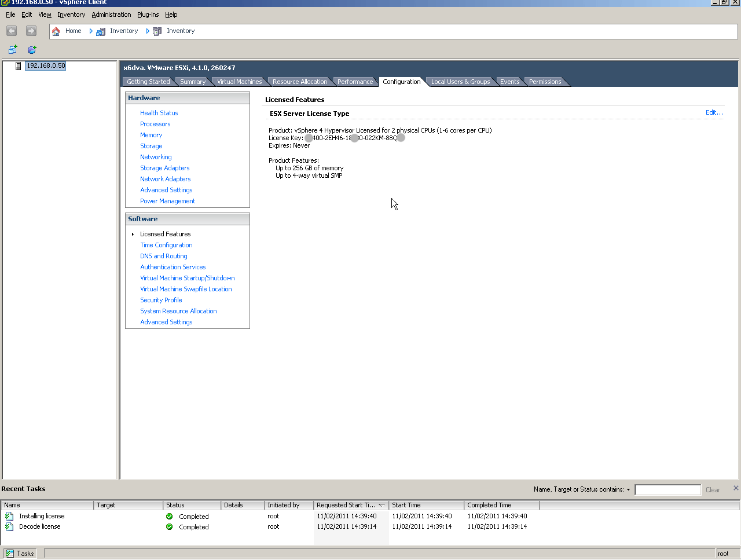Click the New Resource Pool toolbar icon
Screen dimensions: 741x560
32,50
